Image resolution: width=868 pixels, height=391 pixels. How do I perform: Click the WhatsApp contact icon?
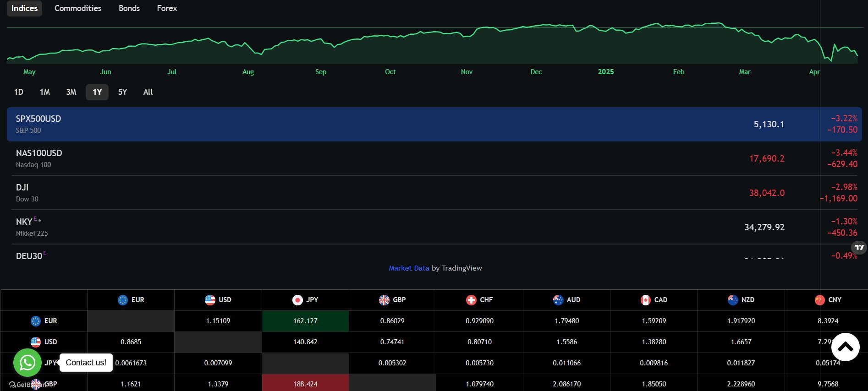point(27,363)
